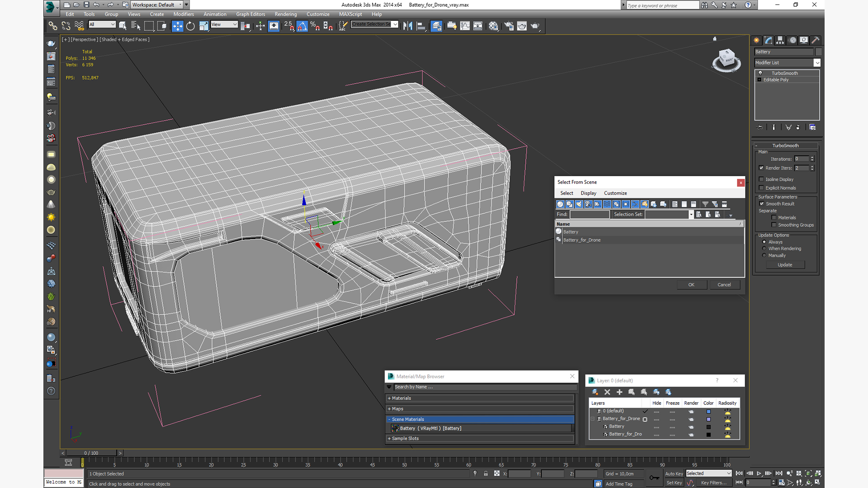Switch to the Create command panel
Screen dimensions: 868x488
756,40
